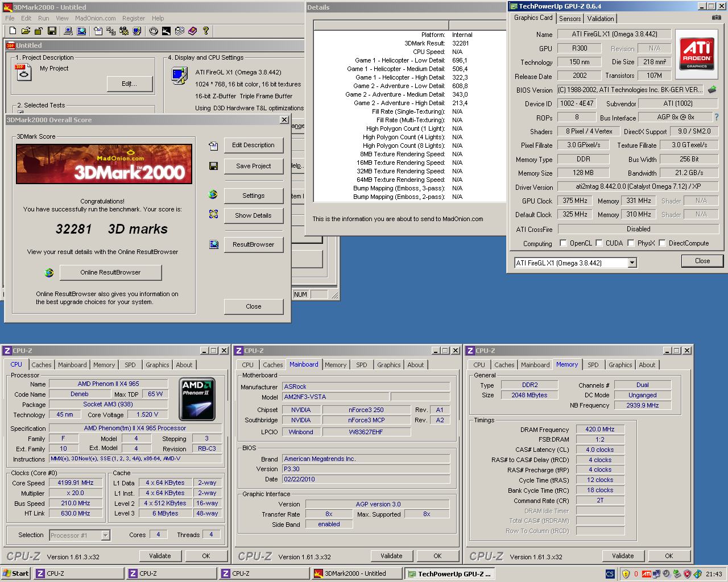Viewport: 728px width, 582px height.
Task: Click the ATI Radeon logo in GPU-Z
Action: [697, 54]
